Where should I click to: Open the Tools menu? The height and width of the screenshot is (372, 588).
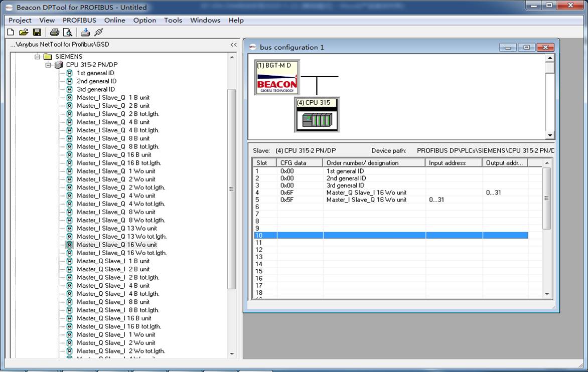pos(173,20)
